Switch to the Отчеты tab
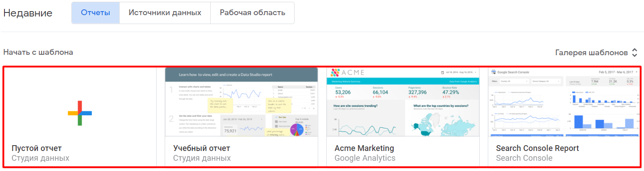 coord(96,13)
